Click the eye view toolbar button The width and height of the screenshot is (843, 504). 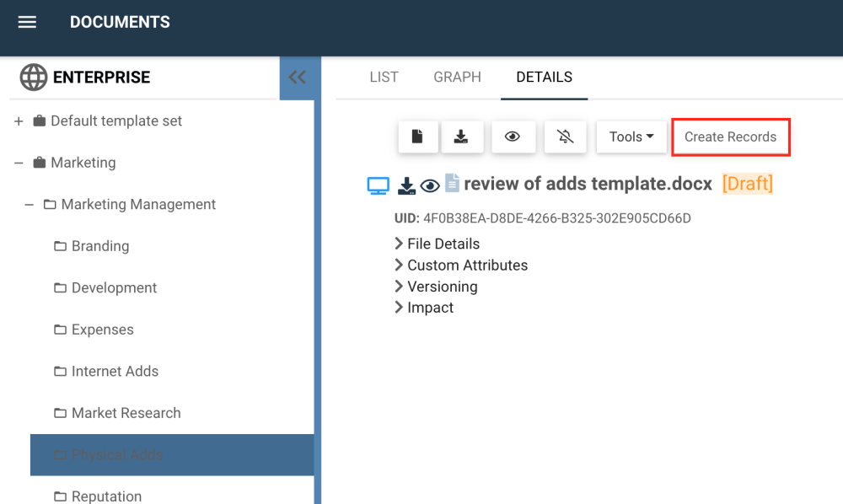(513, 137)
